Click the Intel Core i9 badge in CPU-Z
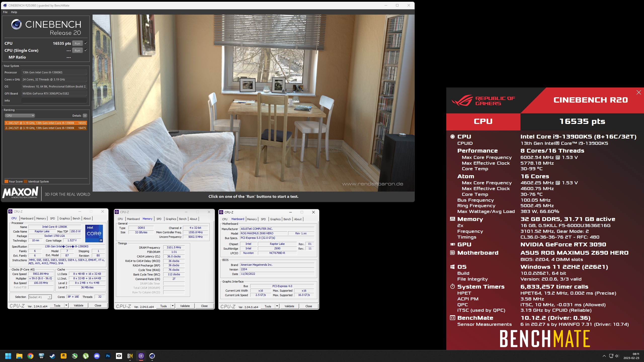Image resolution: width=644 pixels, height=362 pixels. click(x=94, y=234)
